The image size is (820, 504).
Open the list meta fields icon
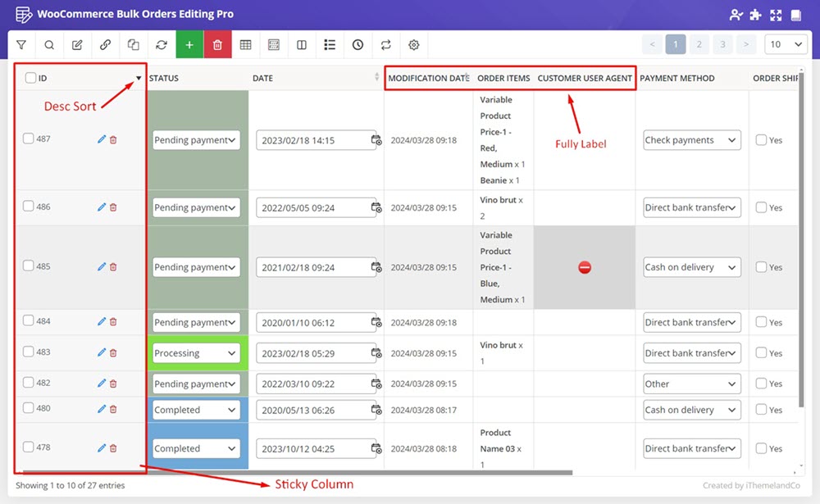click(x=330, y=45)
